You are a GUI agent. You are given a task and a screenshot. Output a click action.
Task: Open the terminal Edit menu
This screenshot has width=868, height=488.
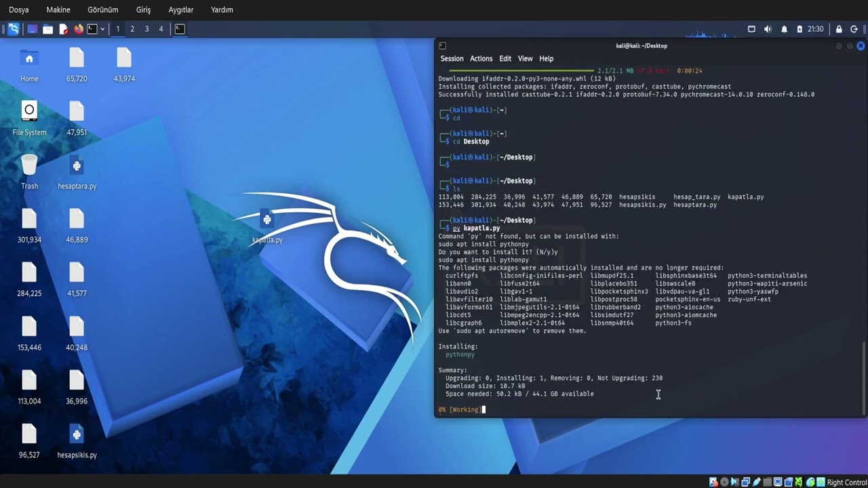[505, 58]
